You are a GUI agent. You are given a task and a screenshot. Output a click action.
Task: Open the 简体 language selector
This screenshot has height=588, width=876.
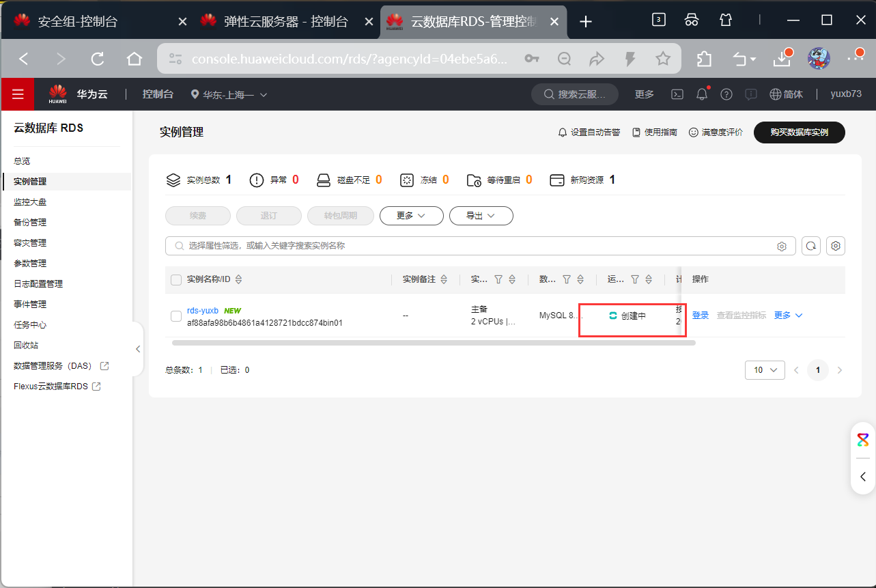pos(786,94)
